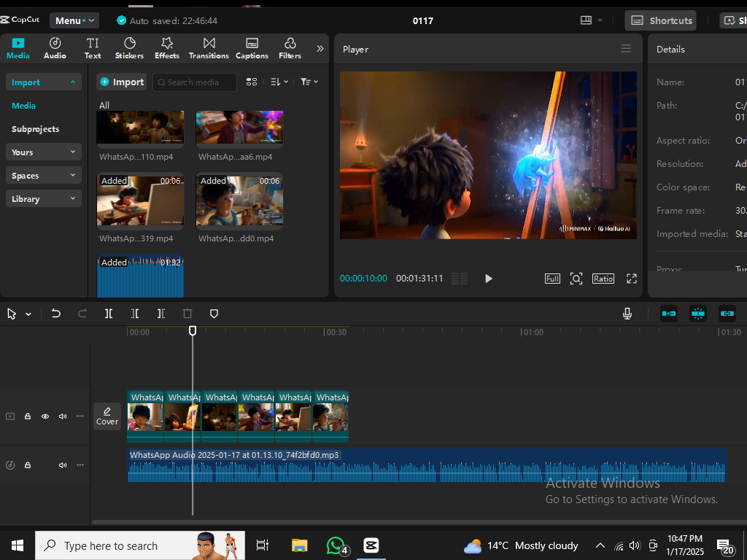
Task: Toggle clip linkage in the timeline
Action: coord(727,314)
